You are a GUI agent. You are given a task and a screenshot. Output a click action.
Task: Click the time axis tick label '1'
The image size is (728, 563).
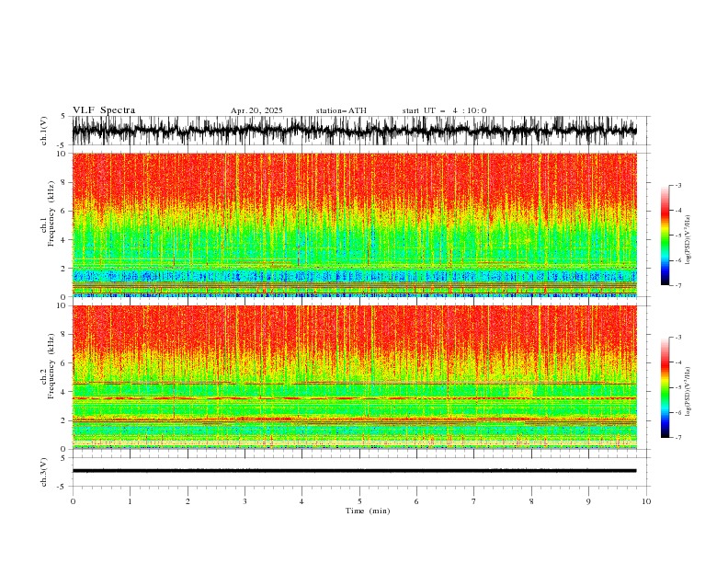tap(130, 501)
